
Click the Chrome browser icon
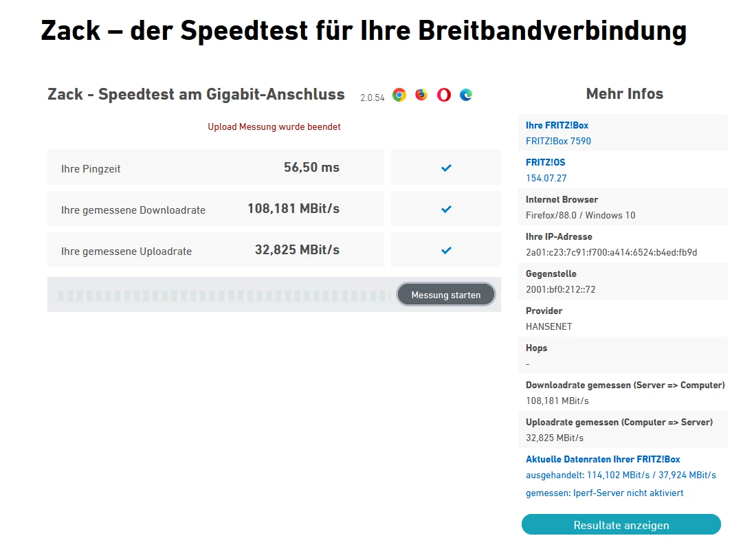(x=399, y=95)
